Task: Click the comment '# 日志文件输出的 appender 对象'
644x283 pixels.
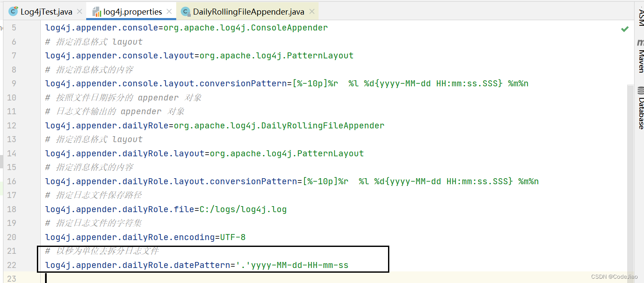Action: (115, 112)
